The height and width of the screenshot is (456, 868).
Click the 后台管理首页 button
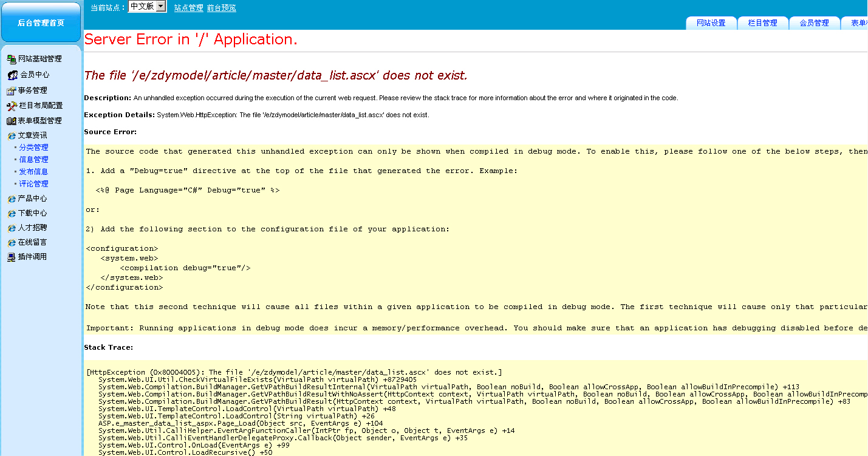tap(41, 22)
